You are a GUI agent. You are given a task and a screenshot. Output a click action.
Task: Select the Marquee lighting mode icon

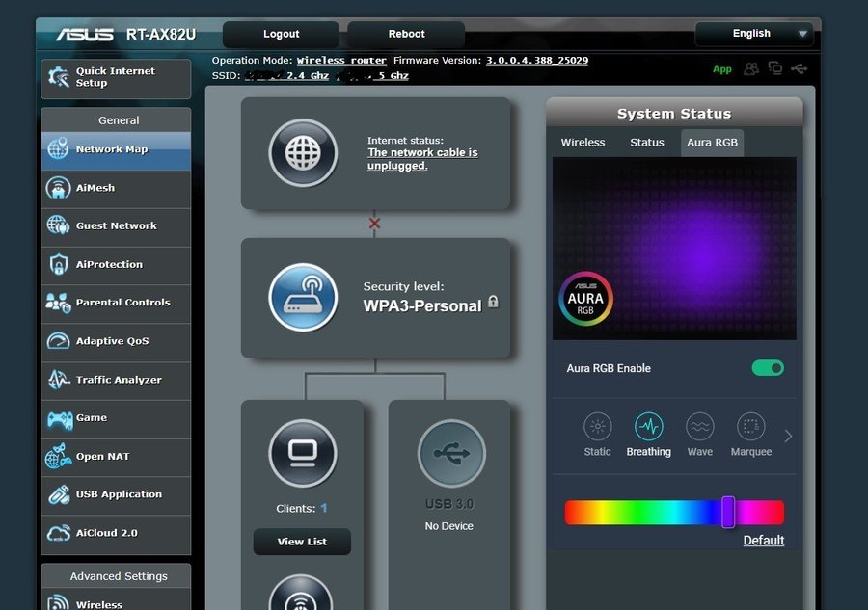750,426
